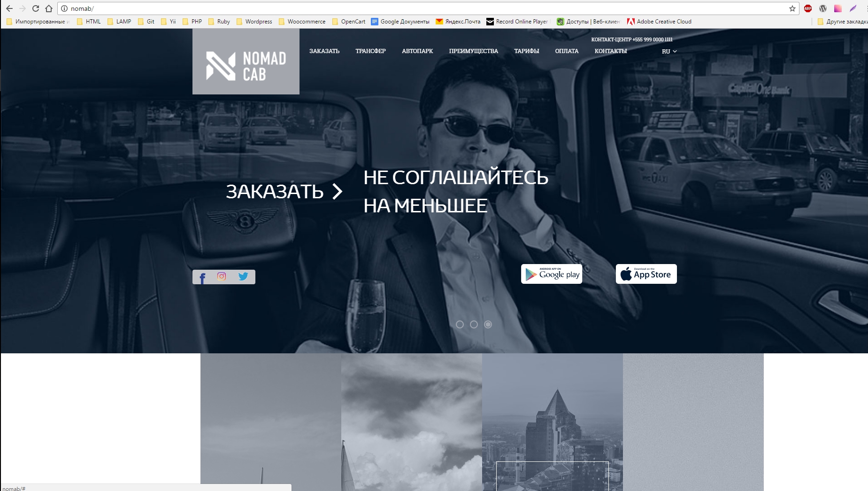Click the НЕ СОГЛАШАЙТЕСЬ НА МЕНЬШЕЕ headline

pos(456,192)
